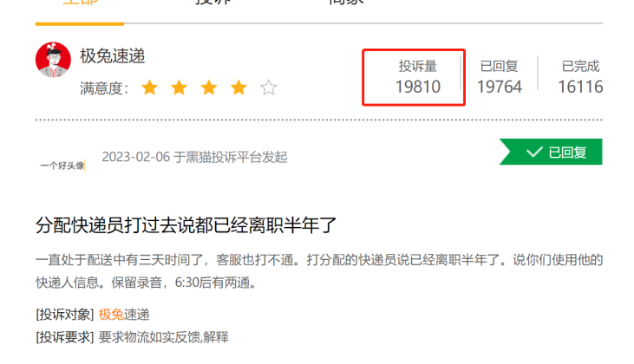Select the 已完成 16116 statistic
The image size is (634, 364).
[x=580, y=77]
